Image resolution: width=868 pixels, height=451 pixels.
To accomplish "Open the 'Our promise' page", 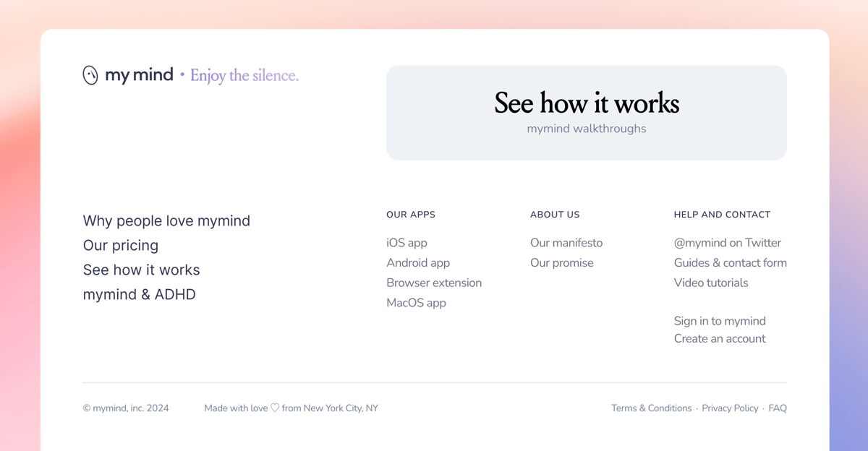I will pyautogui.click(x=562, y=263).
